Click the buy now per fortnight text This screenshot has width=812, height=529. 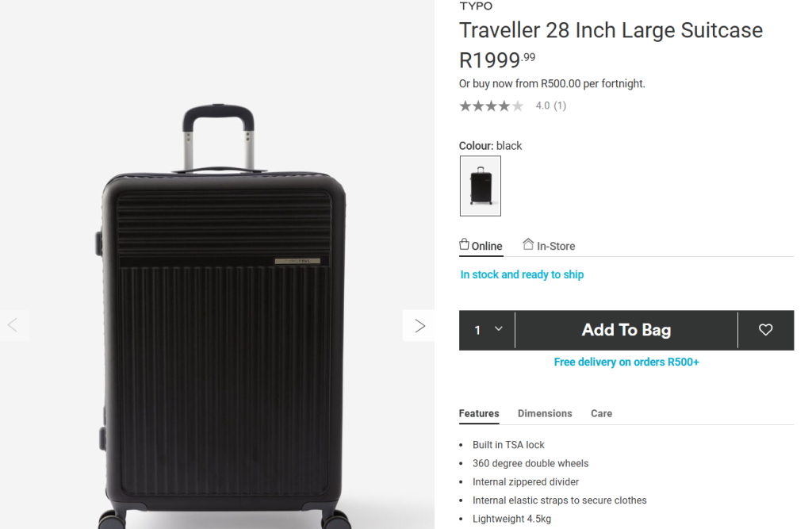click(552, 83)
